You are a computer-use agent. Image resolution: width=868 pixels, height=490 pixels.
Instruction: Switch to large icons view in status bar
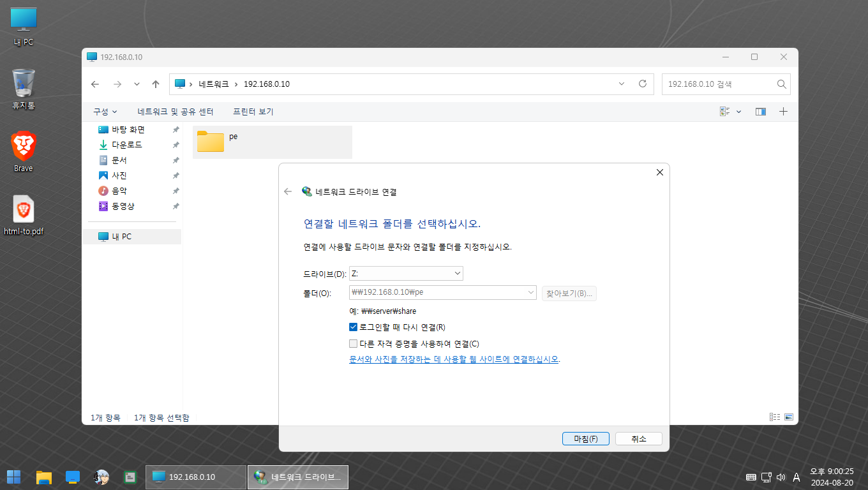[x=789, y=417]
